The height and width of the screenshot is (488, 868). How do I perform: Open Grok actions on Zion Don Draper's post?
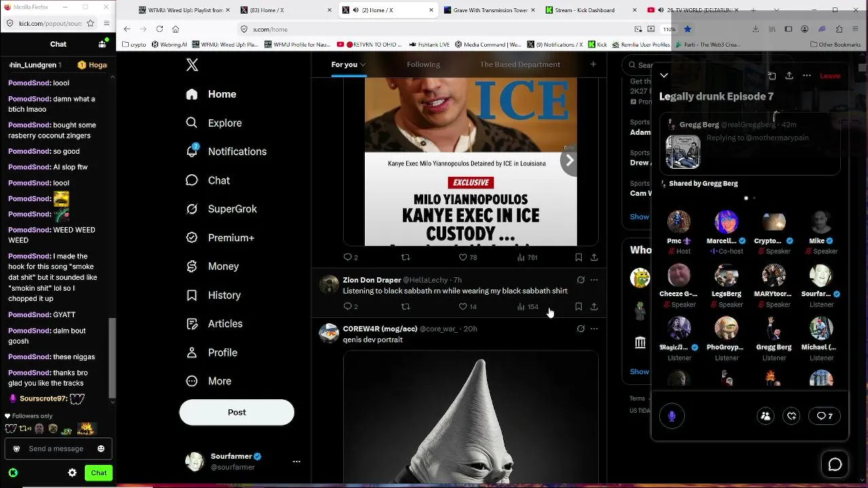(x=580, y=280)
